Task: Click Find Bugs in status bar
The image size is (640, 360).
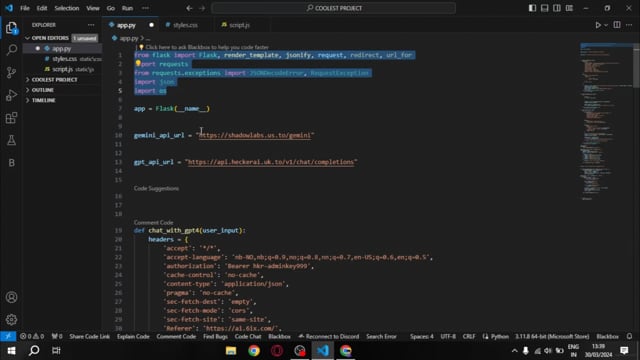Action: click(x=215, y=336)
